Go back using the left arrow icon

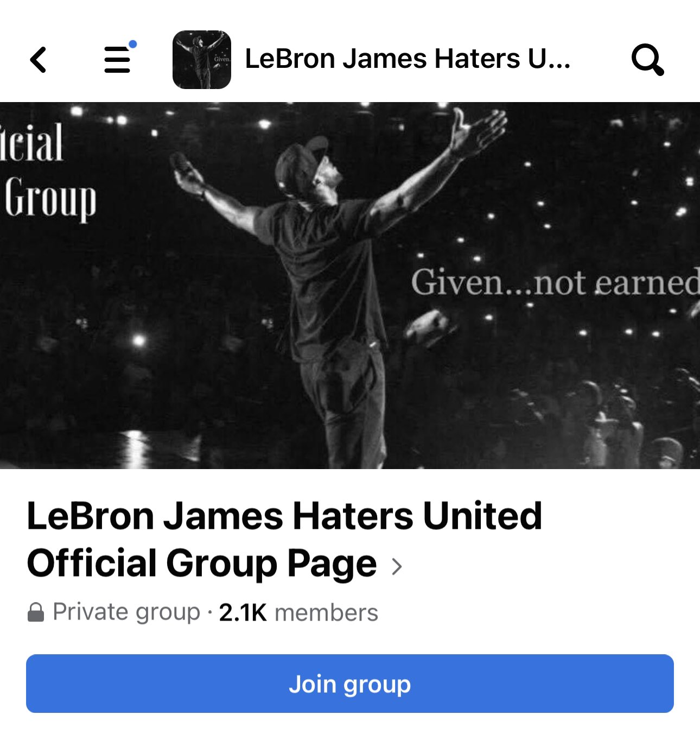click(x=38, y=60)
